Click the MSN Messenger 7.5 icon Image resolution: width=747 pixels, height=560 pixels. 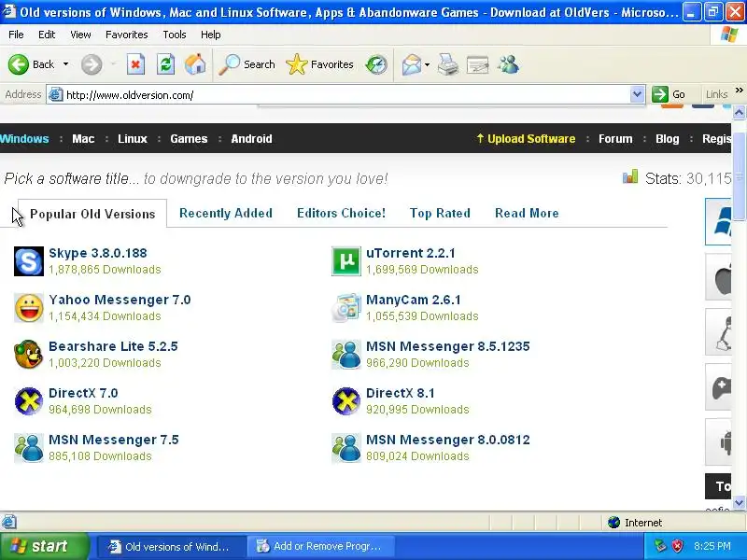coord(29,448)
